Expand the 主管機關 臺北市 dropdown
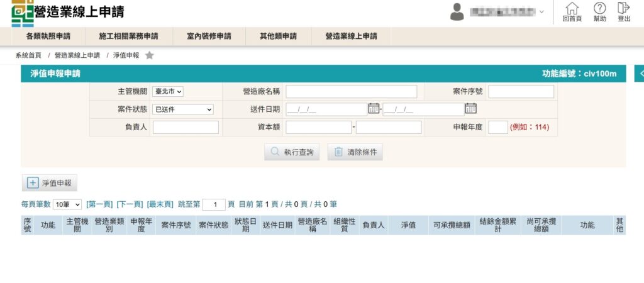Viewport: 644px width, 283px height. 167,92
